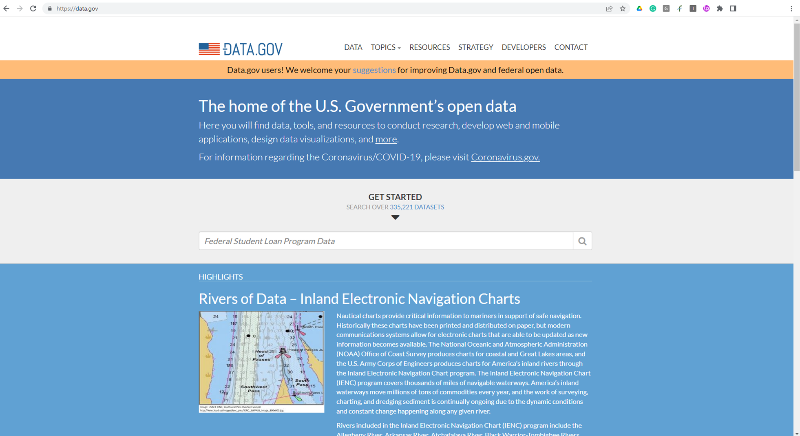Screen dimensions: 800x436
Task: Open the gray square extension icon
Action: (x=666, y=9)
